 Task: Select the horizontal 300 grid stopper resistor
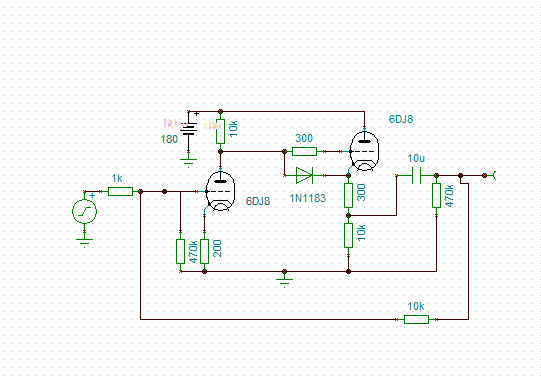304,151
